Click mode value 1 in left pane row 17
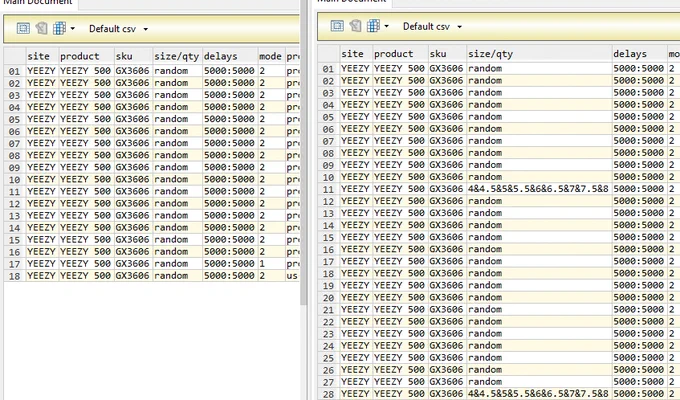This screenshot has width=680, height=400. click(x=271, y=263)
